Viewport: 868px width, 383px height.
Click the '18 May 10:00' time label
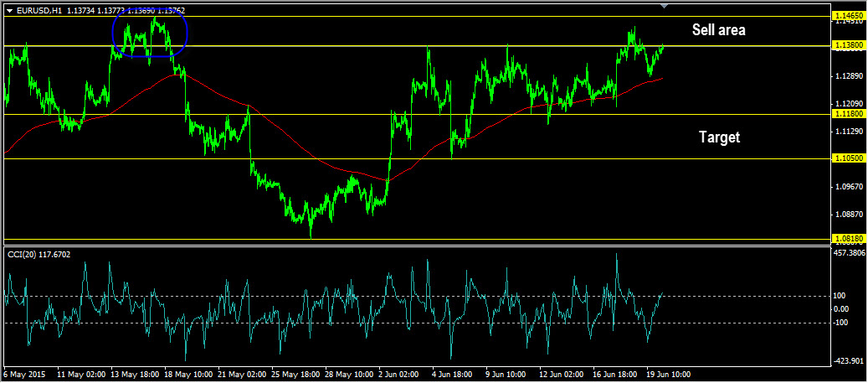point(189,374)
